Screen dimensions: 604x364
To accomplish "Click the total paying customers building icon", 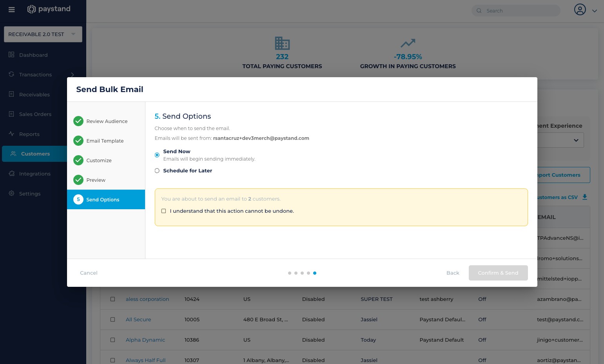I will pyautogui.click(x=282, y=43).
